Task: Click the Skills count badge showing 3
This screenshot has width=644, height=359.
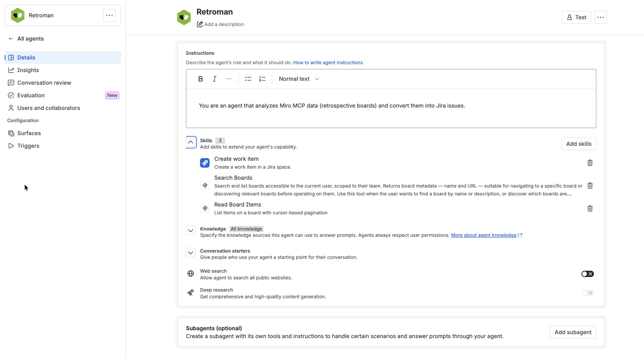Action: [220, 141]
